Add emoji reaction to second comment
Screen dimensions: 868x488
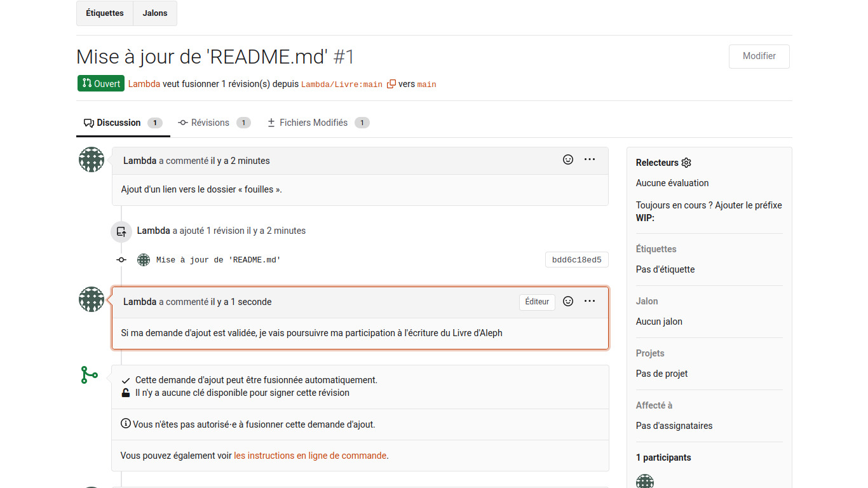pos(568,301)
